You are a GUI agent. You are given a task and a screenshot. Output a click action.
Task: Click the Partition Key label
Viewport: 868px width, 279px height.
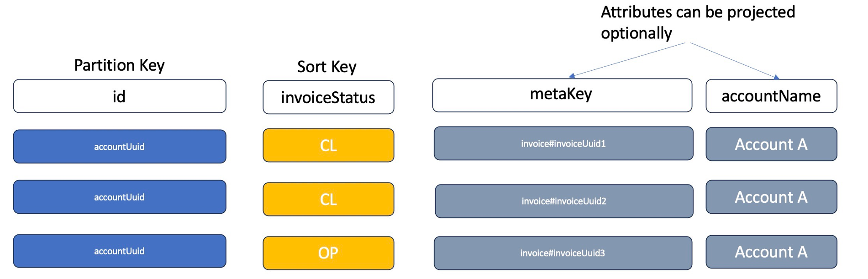(119, 65)
